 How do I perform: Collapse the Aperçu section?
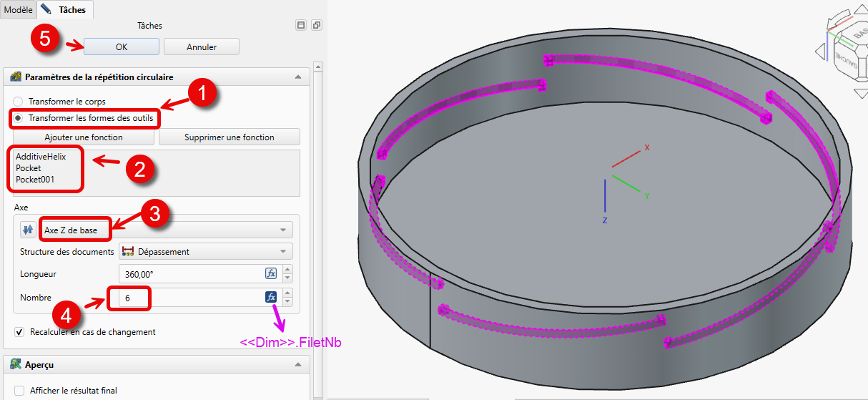point(297,365)
